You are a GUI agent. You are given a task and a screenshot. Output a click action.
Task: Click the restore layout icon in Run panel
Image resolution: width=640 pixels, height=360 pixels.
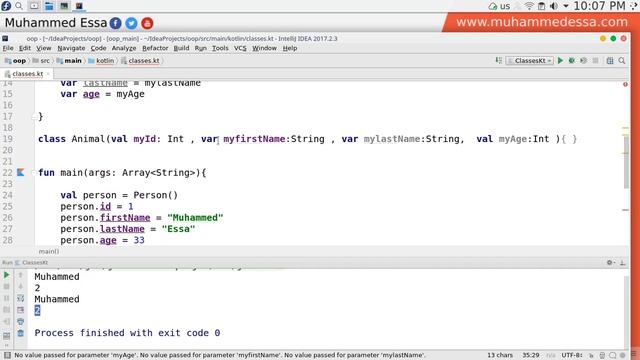(7, 336)
